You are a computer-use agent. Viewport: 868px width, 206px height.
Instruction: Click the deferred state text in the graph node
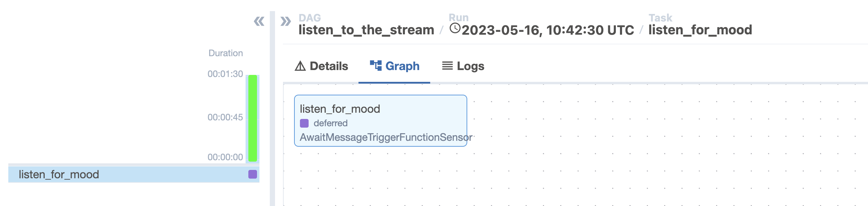pos(330,123)
